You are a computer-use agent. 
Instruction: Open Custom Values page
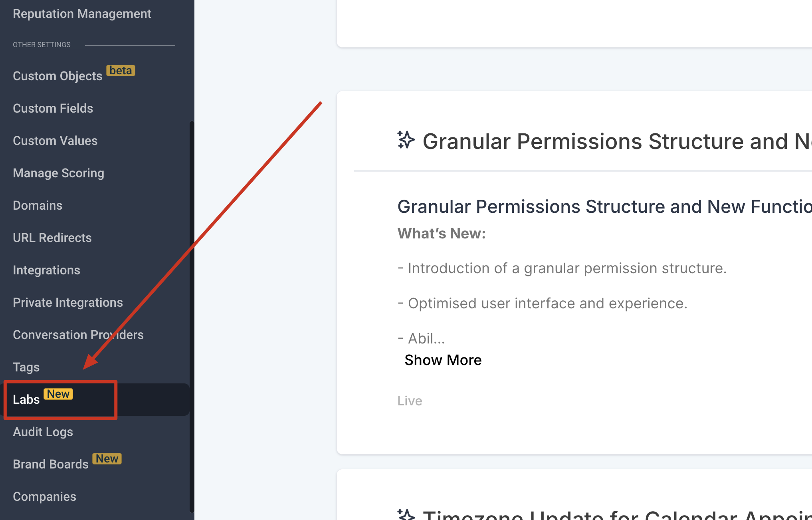coord(55,141)
